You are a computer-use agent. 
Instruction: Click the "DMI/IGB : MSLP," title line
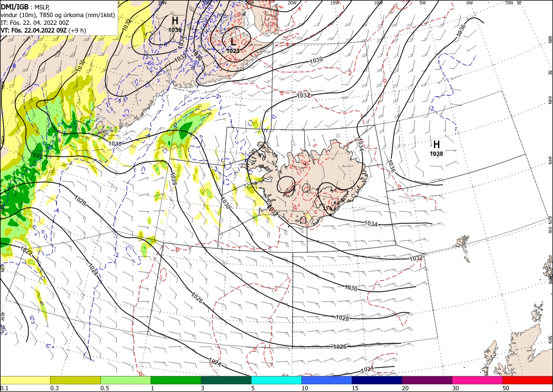click(25, 6)
